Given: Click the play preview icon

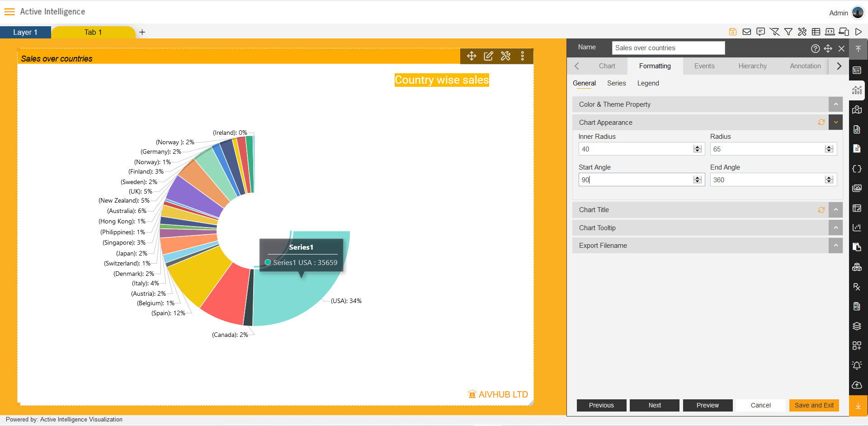Looking at the screenshot, I should (858, 32).
